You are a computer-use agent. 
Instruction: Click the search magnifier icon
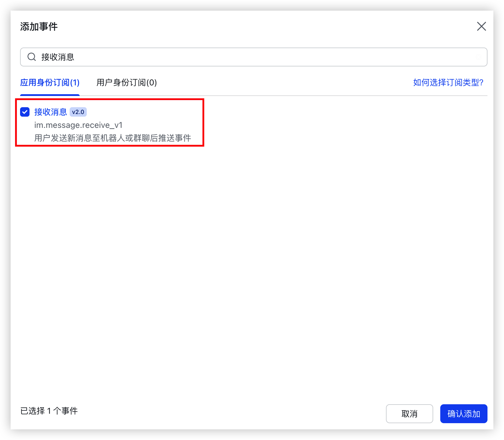pos(32,57)
